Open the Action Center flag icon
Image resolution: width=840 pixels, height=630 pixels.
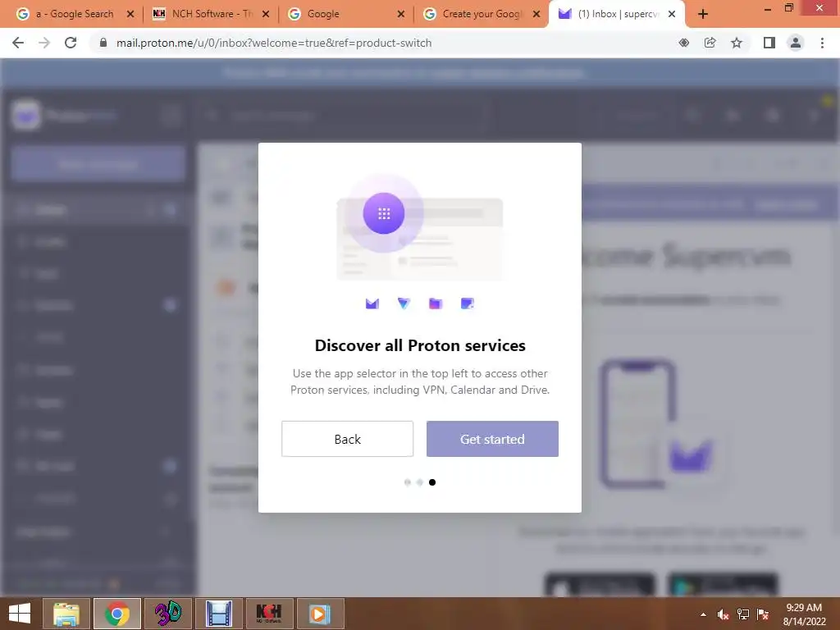(x=764, y=614)
